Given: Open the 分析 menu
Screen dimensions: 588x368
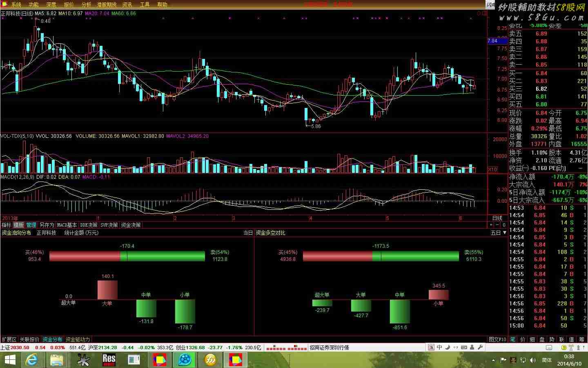Looking at the screenshot, I should [x=86, y=4].
